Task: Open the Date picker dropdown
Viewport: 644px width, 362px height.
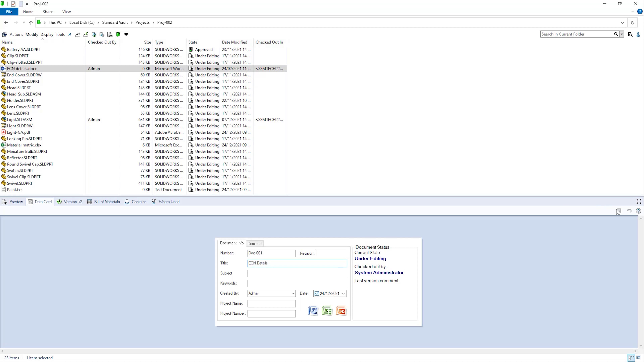Action: click(343, 293)
